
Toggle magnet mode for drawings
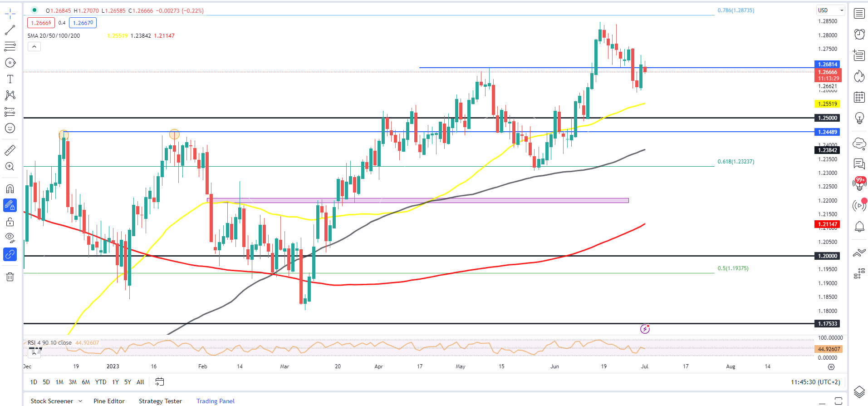[x=10, y=189]
